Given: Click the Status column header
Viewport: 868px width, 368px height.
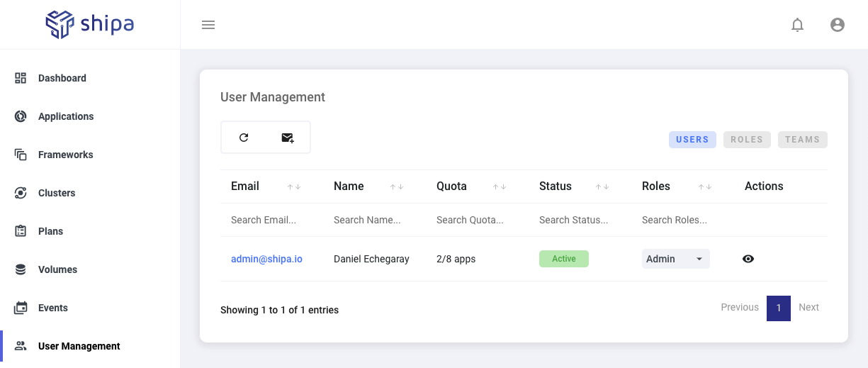Looking at the screenshot, I should (x=556, y=186).
